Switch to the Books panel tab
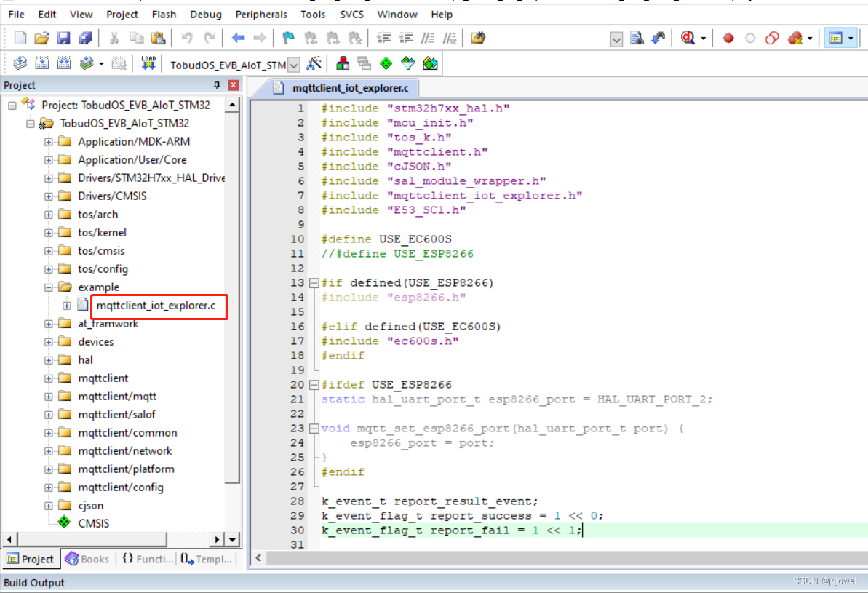868x593 pixels. (x=87, y=559)
